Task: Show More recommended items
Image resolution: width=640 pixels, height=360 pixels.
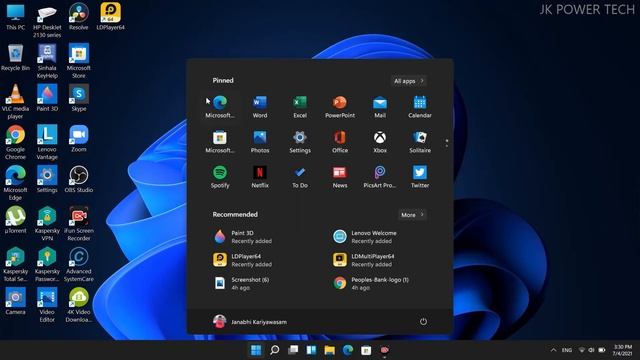Action: coord(412,215)
